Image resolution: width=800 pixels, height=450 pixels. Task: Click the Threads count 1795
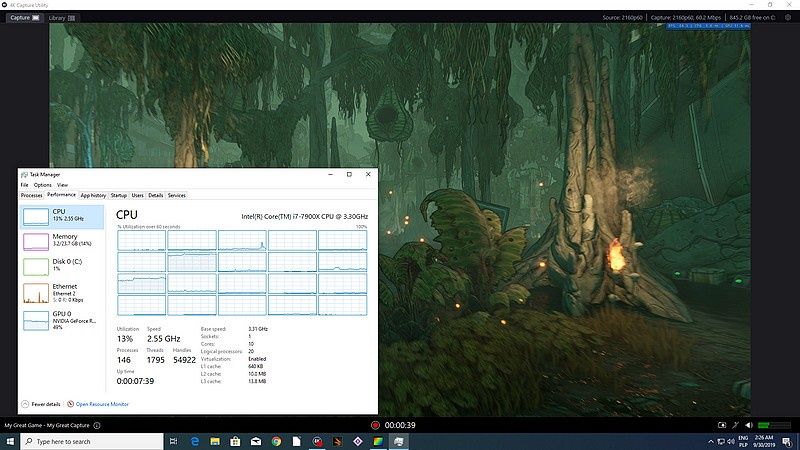pyautogui.click(x=156, y=360)
